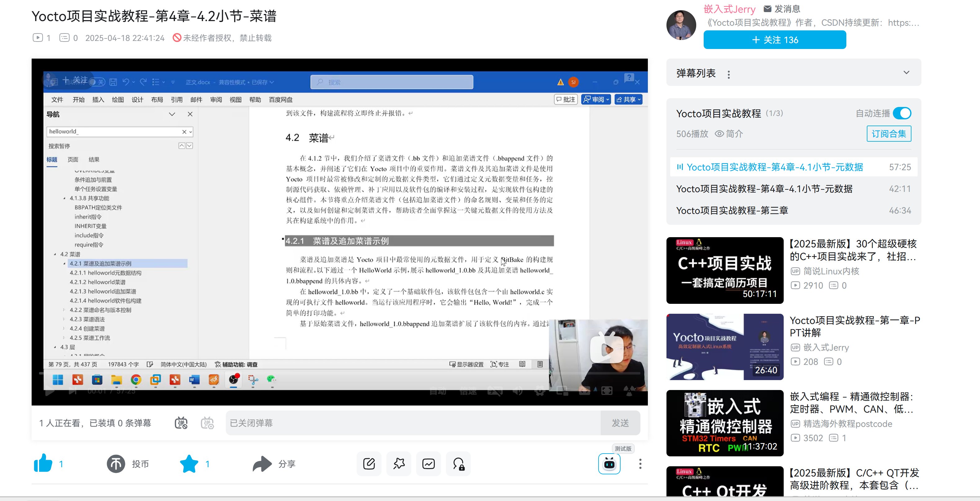Click the share arrow icon

(262, 464)
